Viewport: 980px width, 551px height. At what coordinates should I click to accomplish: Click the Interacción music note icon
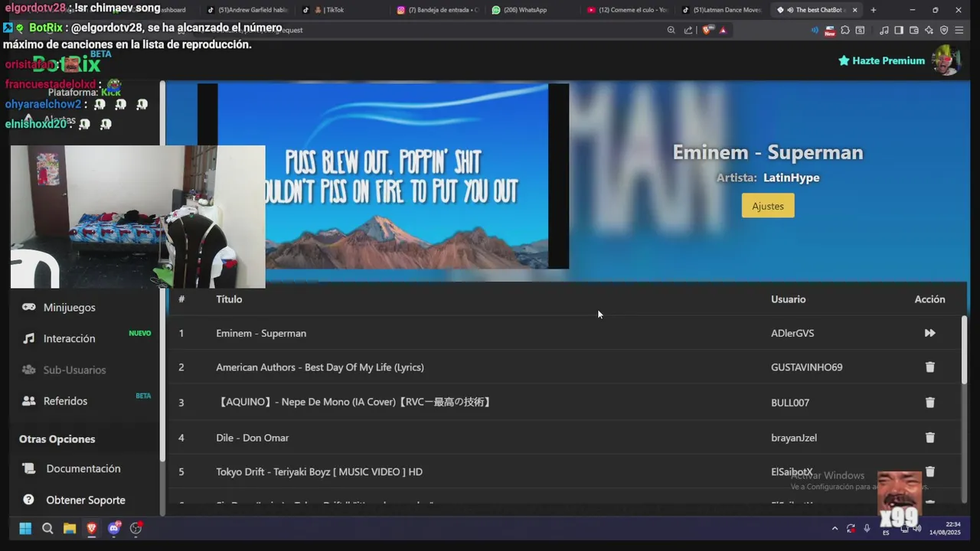click(x=29, y=338)
